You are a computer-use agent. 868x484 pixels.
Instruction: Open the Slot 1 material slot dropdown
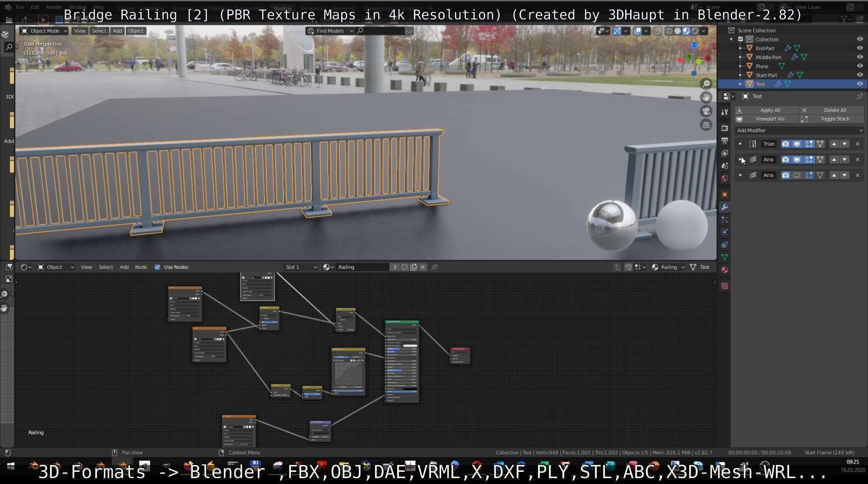tap(301, 267)
